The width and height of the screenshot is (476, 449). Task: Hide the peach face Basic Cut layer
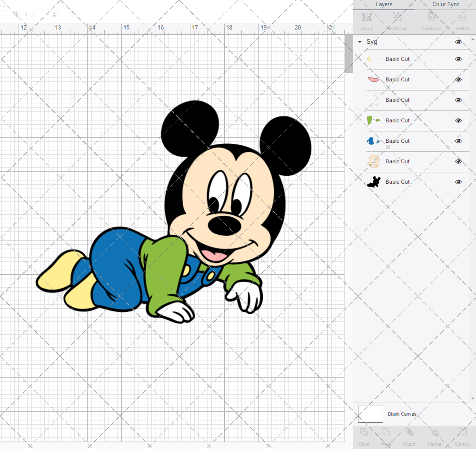(x=458, y=161)
